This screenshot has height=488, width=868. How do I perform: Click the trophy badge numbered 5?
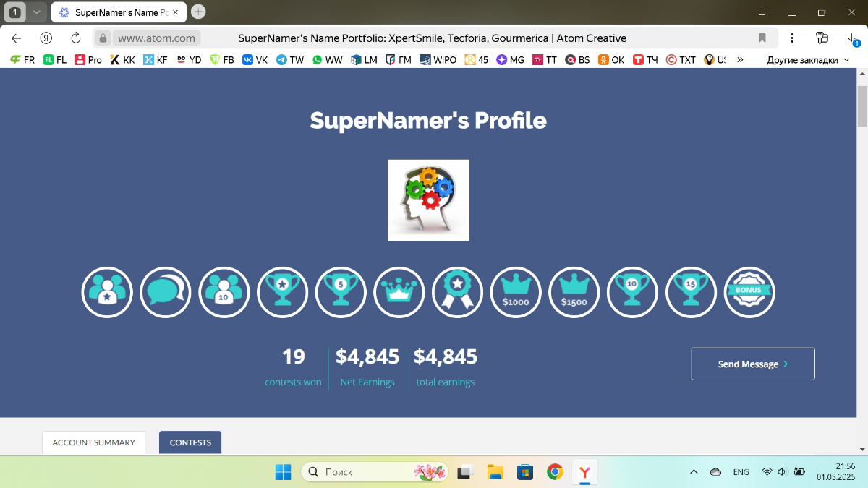[341, 292]
